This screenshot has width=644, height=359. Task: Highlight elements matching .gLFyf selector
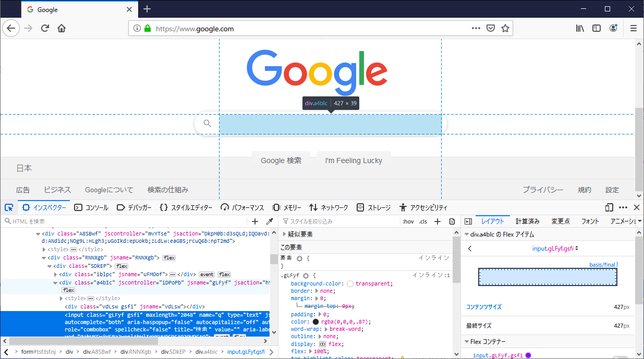306,275
